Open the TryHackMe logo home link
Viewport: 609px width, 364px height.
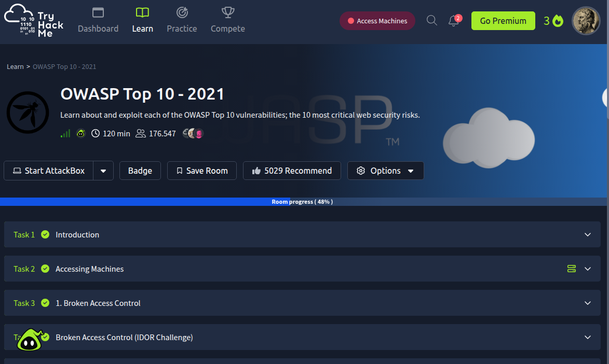point(34,21)
